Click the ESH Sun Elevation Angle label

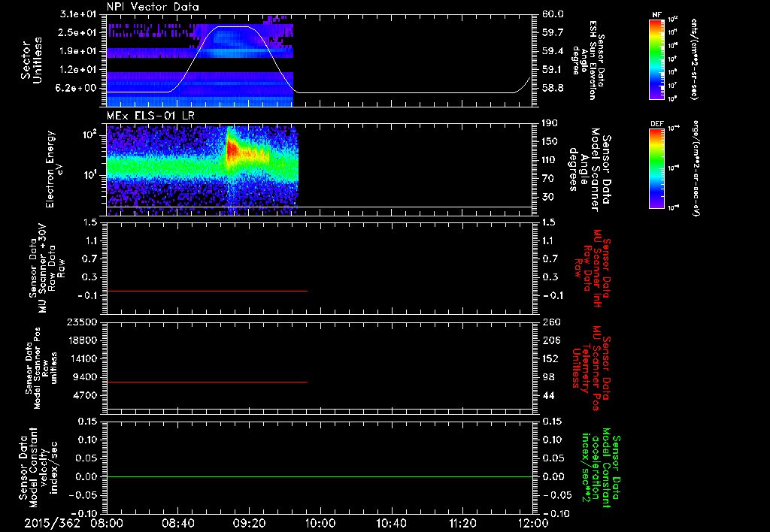click(587, 60)
